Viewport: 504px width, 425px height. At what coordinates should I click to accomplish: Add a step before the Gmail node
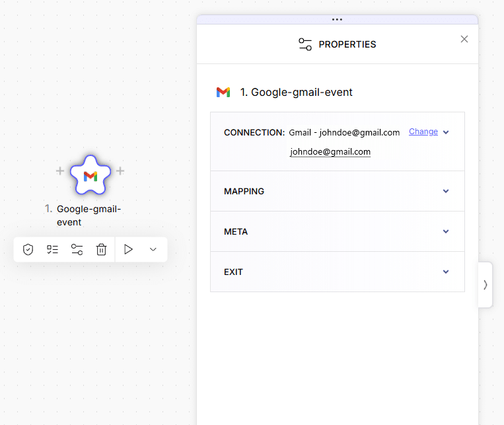tap(60, 171)
